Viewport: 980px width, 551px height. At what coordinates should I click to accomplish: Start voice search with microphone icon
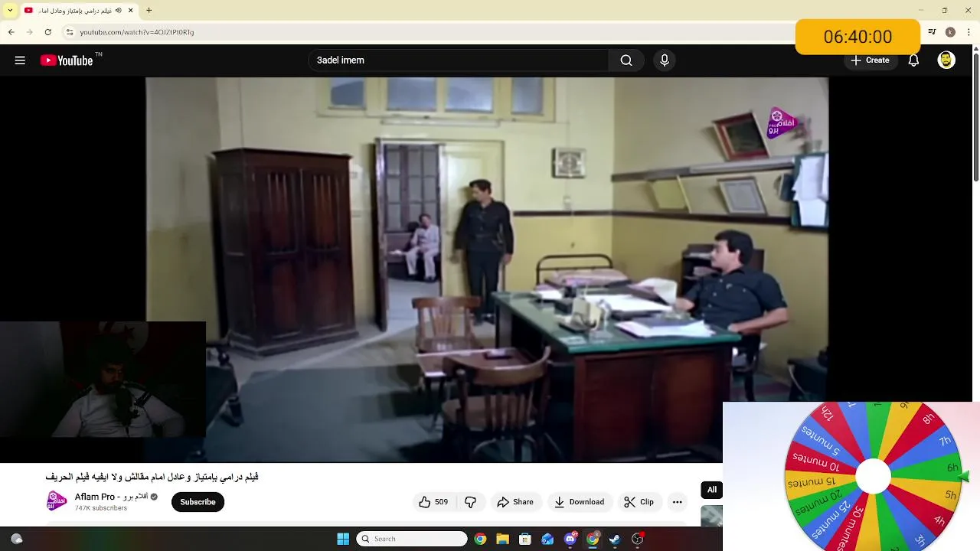coord(665,60)
